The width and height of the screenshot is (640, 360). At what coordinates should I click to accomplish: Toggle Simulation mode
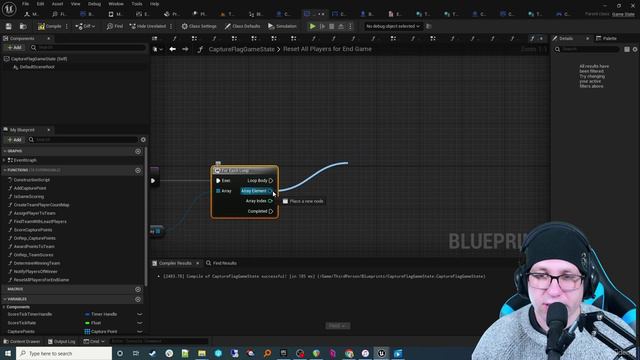click(282, 26)
